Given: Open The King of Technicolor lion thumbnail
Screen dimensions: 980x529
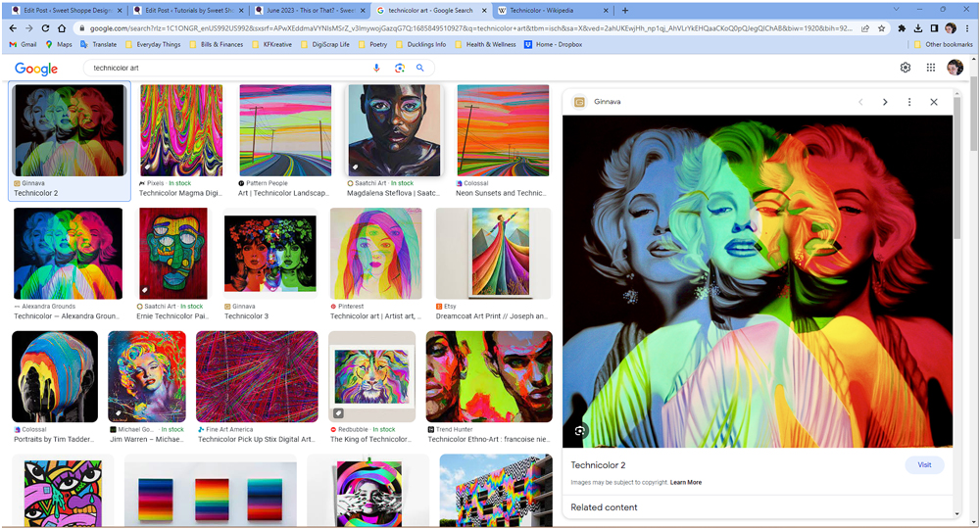Looking at the screenshot, I should tap(371, 376).
